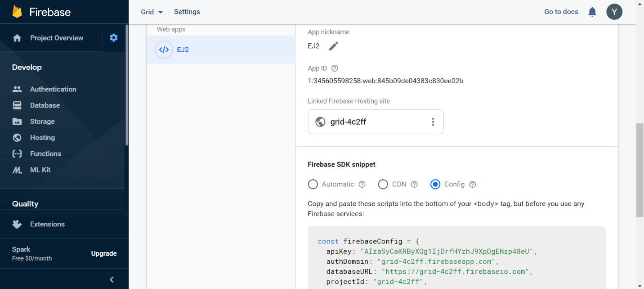Open notifications bell icon
The image size is (644, 289).
pos(592,12)
